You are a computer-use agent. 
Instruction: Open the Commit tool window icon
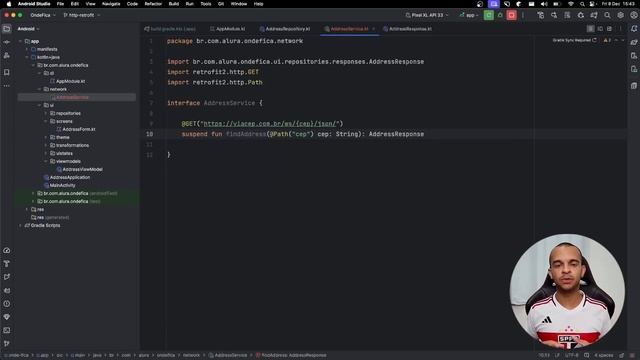pyautogui.click(x=7, y=42)
